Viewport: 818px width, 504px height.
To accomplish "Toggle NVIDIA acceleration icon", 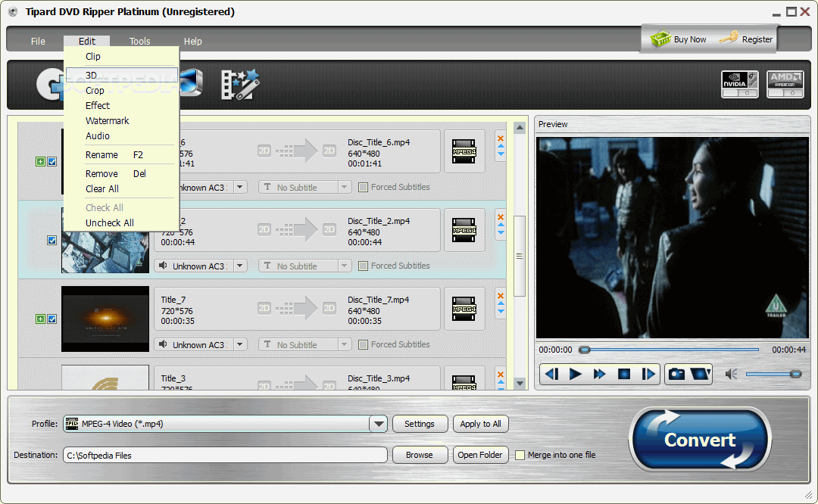I will [740, 84].
